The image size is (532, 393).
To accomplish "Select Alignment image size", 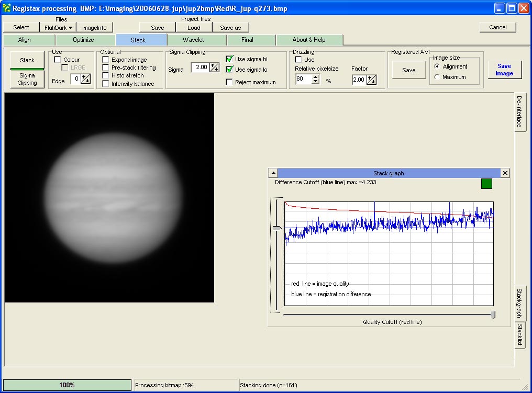I will 437,66.
